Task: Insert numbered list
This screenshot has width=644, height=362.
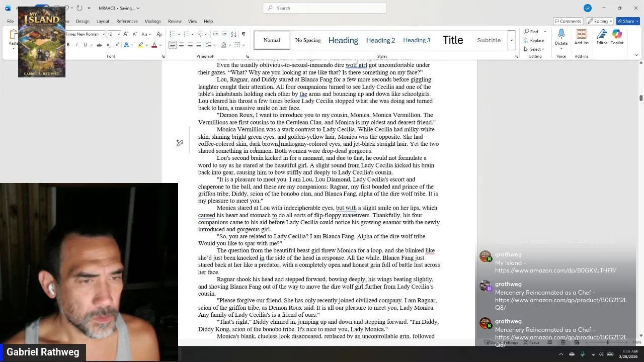Action: click(x=186, y=34)
